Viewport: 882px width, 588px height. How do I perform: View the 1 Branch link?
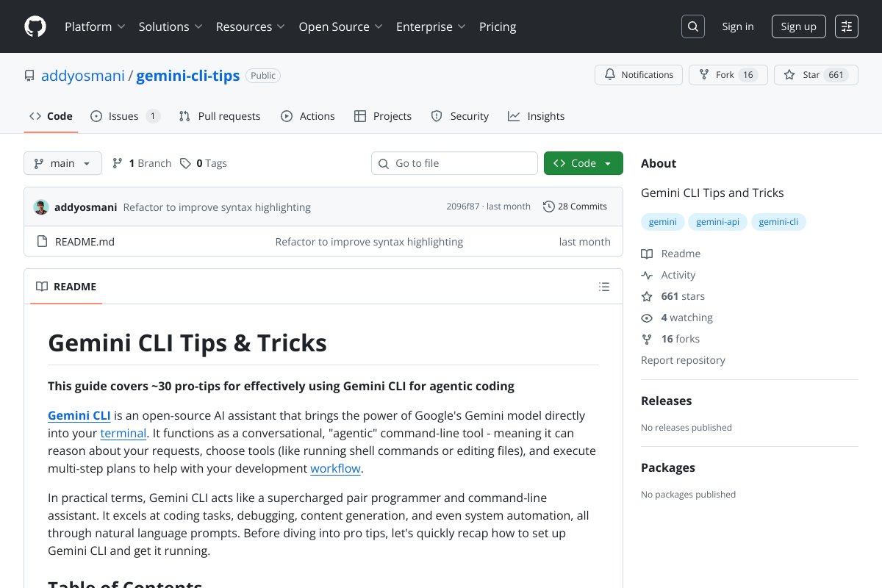pos(142,163)
